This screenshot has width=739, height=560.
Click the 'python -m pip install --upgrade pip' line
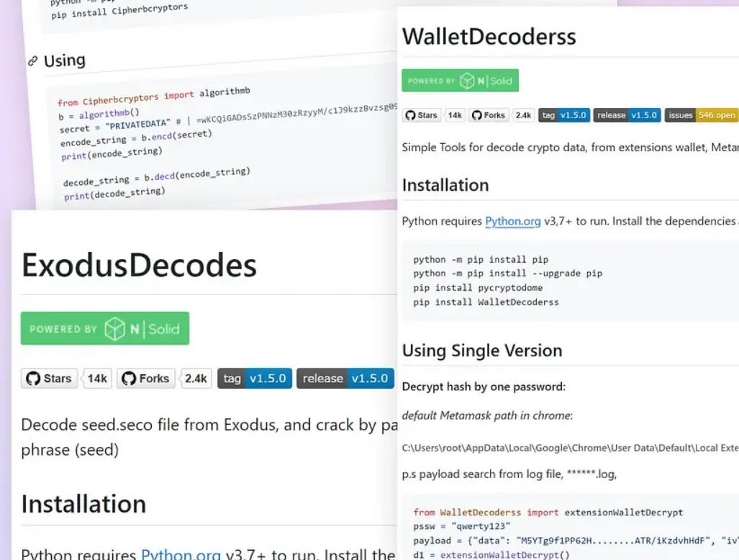click(x=507, y=274)
